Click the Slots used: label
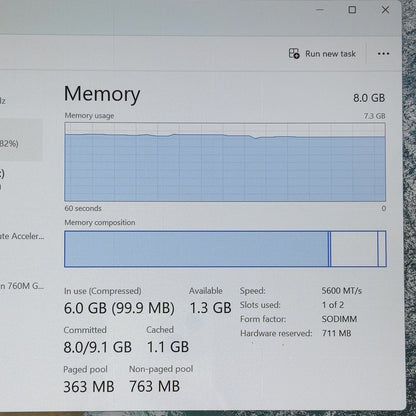Viewport: 416px width, 416px height. (x=260, y=305)
